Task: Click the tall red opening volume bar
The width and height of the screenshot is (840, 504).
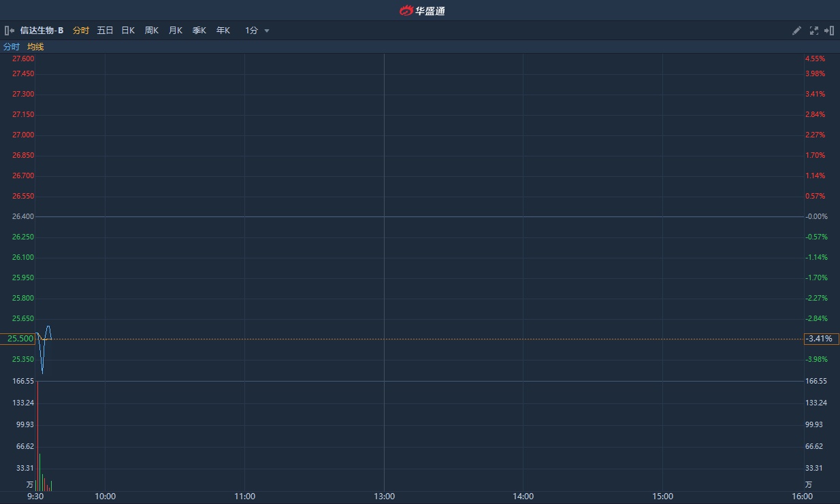Action: pos(37,436)
